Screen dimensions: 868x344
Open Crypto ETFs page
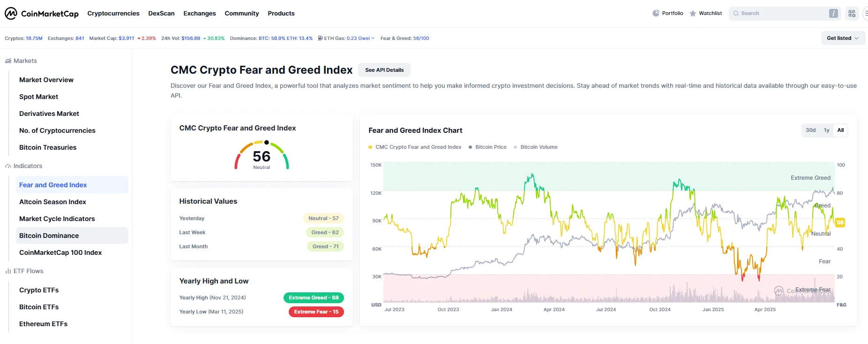point(39,290)
